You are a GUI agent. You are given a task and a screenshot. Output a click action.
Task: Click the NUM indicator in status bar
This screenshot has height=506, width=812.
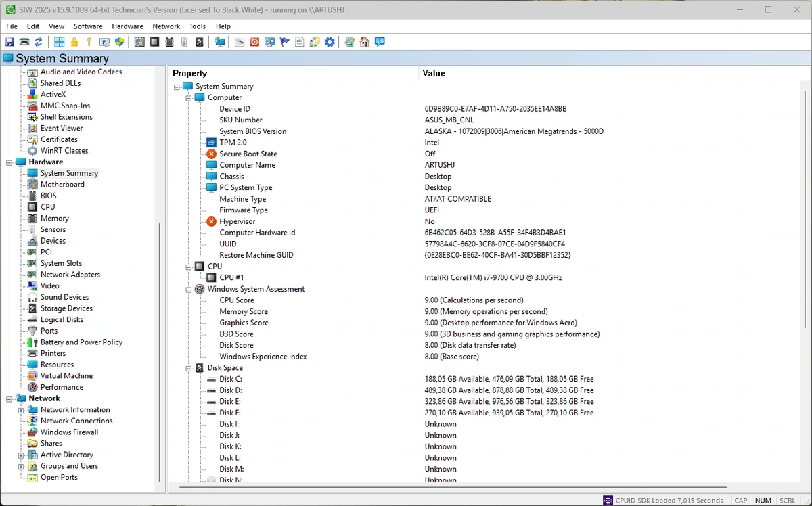point(763,501)
